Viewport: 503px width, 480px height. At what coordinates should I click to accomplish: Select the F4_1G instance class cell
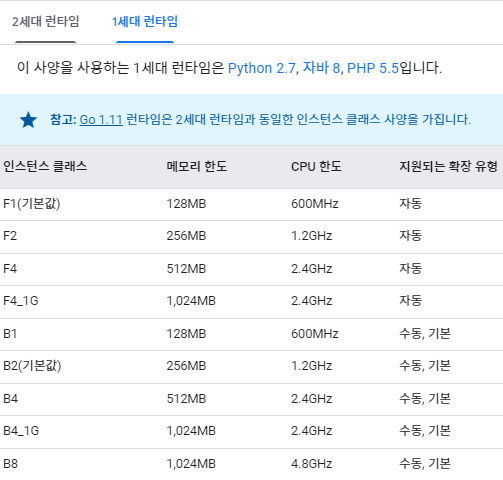tap(21, 301)
